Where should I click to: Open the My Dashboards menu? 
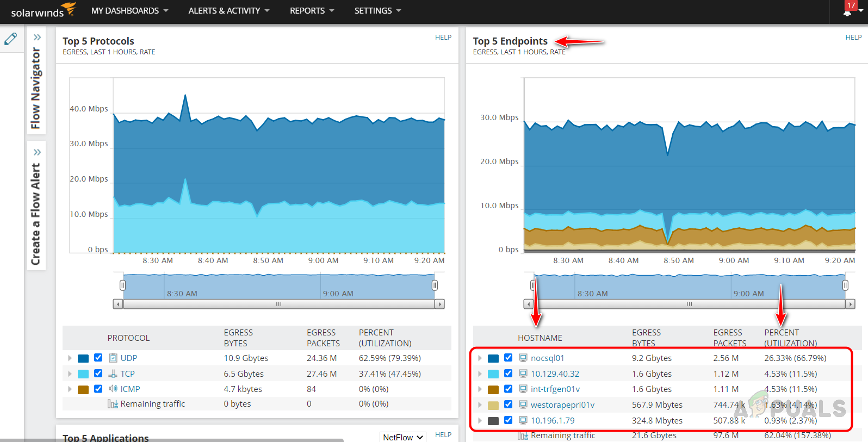[130, 10]
